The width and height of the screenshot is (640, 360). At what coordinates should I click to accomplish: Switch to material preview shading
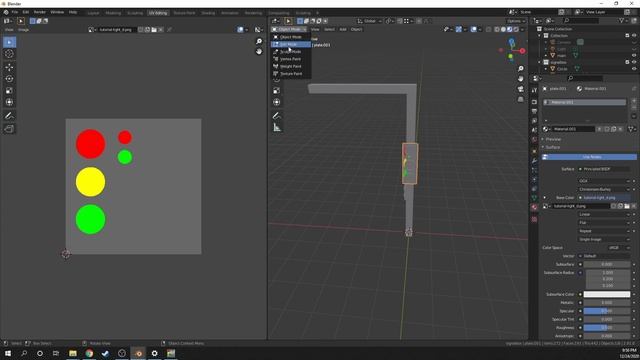510,29
